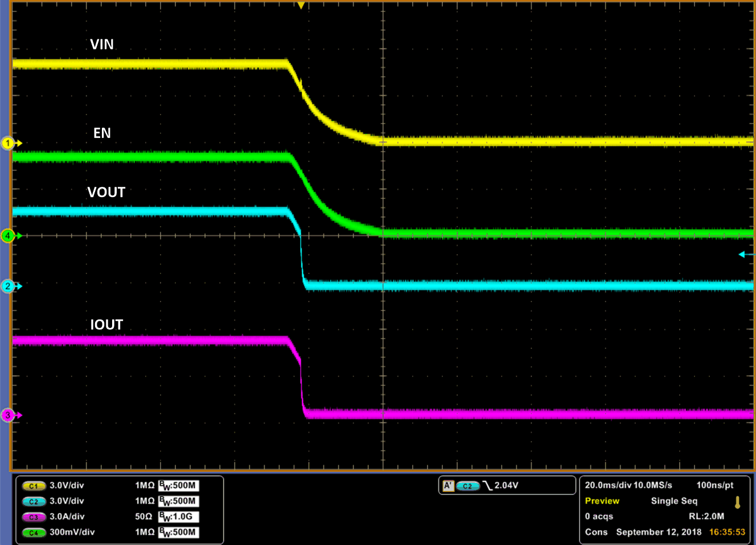Click the trigger A' indicator icon

448,486
